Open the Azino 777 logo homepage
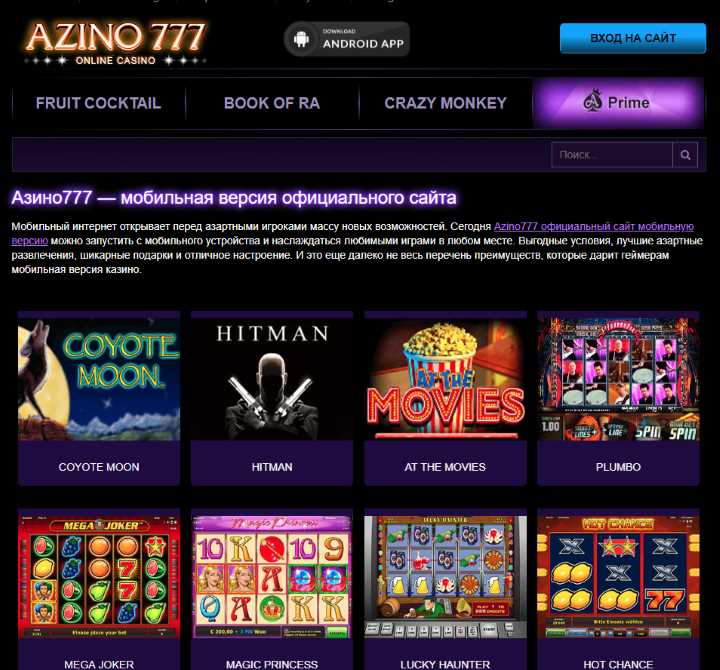The image size is (720, 670). pyautogui.click(x=115, y=42)
